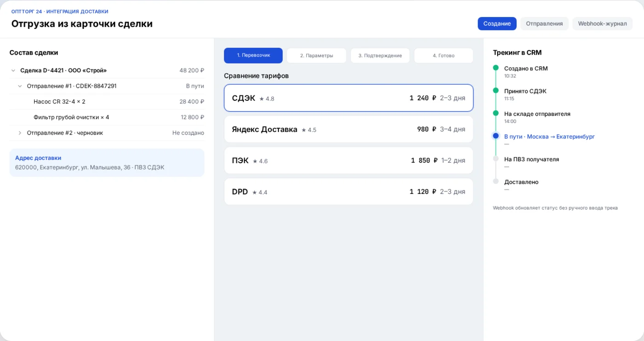The image size is (644, 341).
Task: Click the green dot for Принято СДЭК
Action: [495, 91]
